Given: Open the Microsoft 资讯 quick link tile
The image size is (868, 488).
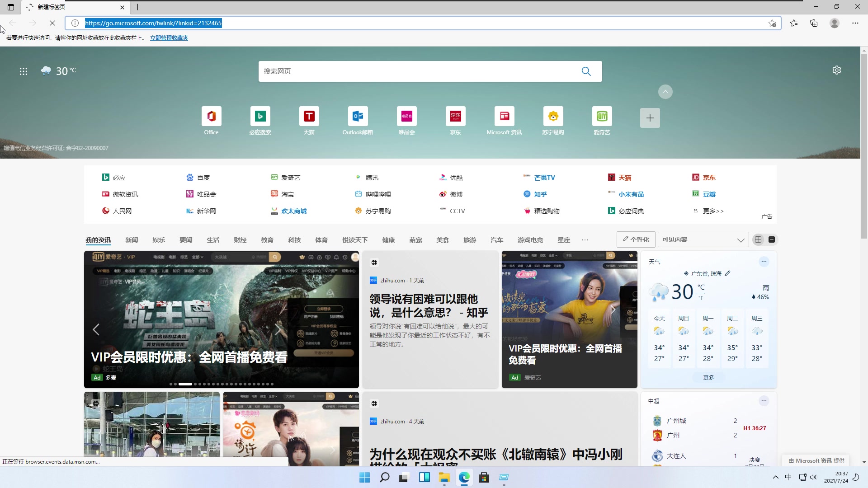Looking at the screenshot, I should (x=504, y=121).
